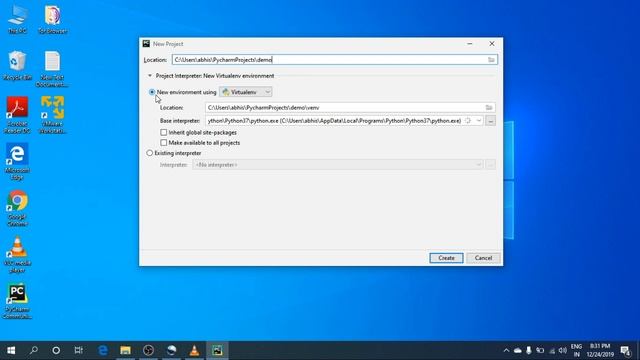This screenshot has width=640, height=360.
Task: Open Acrobat Reader DC desktop shortcut
Action: click(18, 115)
